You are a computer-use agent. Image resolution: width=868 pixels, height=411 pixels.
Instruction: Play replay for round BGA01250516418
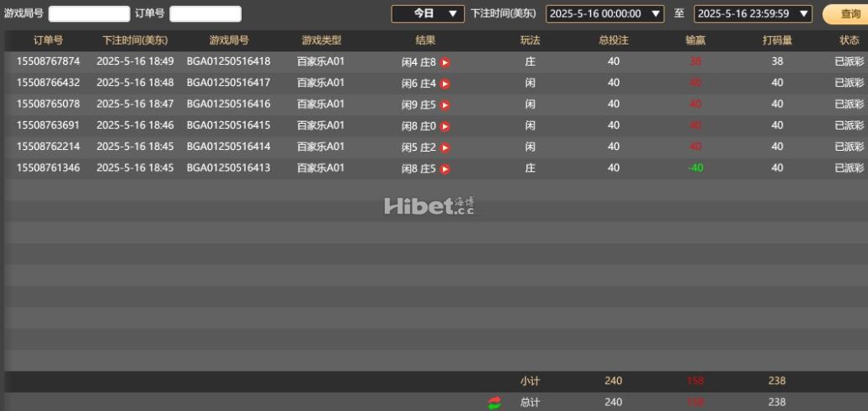click(445, 62)
